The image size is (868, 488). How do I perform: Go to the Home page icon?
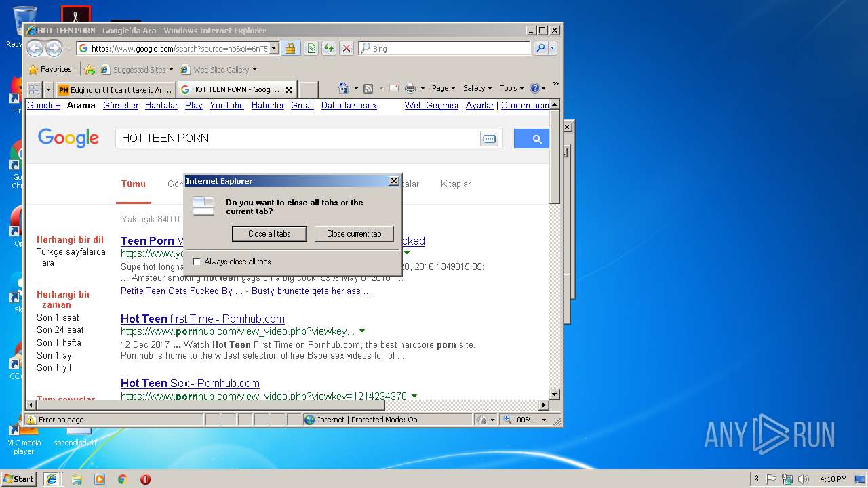pyautogui.click(x=343, y=88)
